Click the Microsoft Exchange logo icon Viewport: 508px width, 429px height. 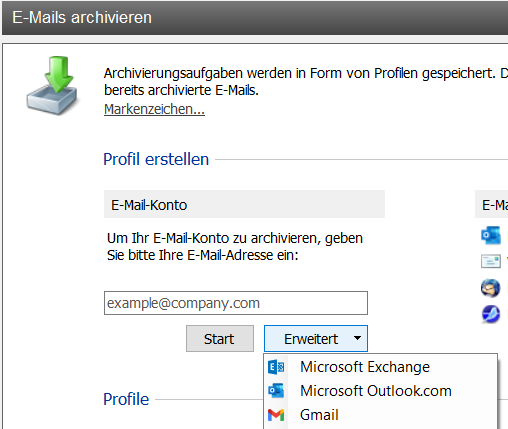pyautogui.click(x=276, y=367)
